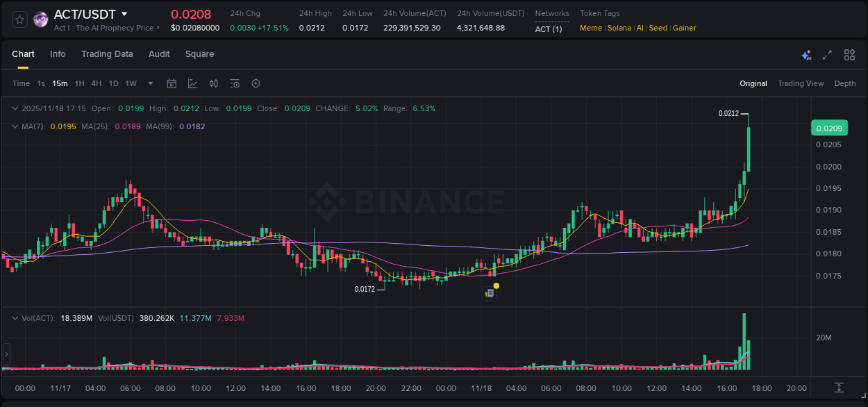Select the chart style line icon

tap(192, 83)
